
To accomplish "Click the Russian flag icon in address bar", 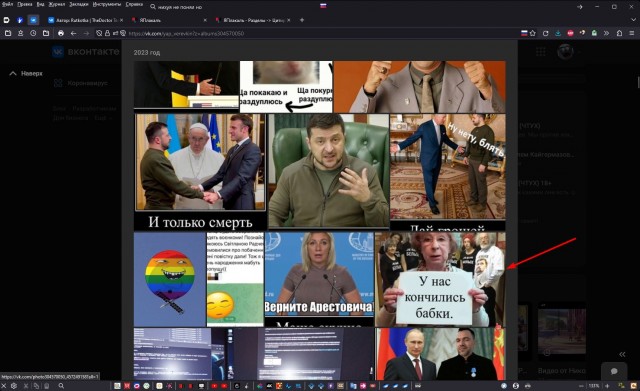I will pyautogui.click(x=524, y=33).
